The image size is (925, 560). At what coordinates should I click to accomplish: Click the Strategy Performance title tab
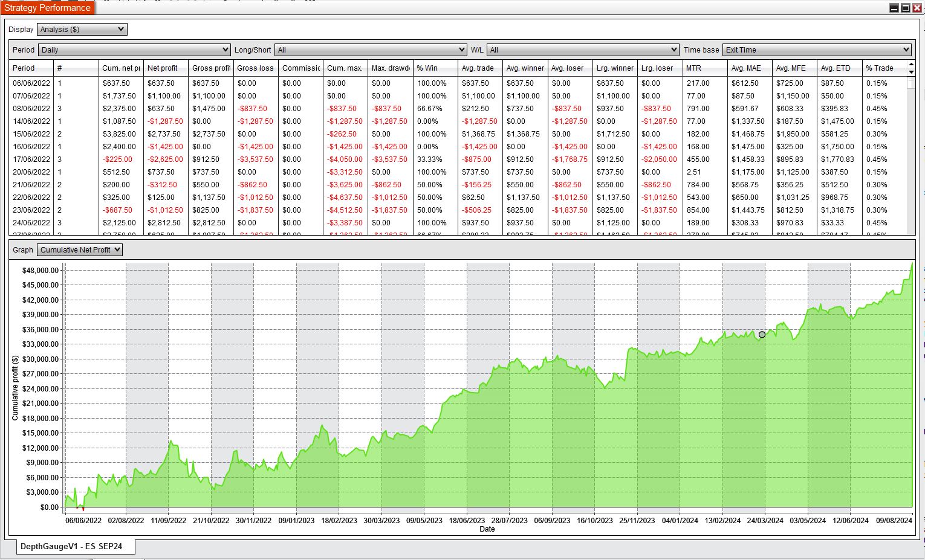(47, 8)
